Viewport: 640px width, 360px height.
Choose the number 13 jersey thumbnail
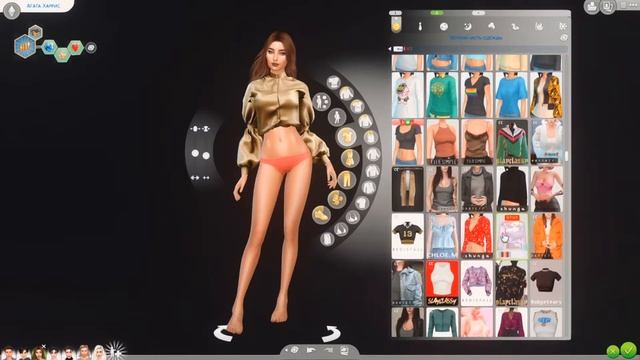(408, 236)
